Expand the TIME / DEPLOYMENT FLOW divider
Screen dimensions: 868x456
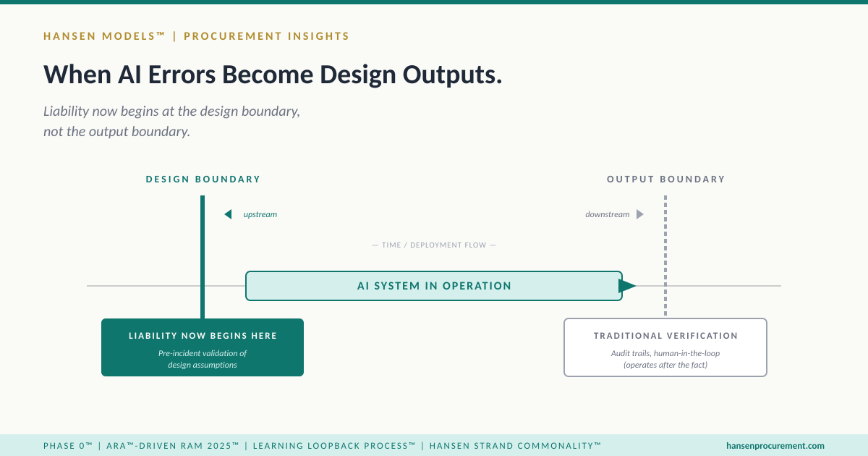[x=434, y=245]
